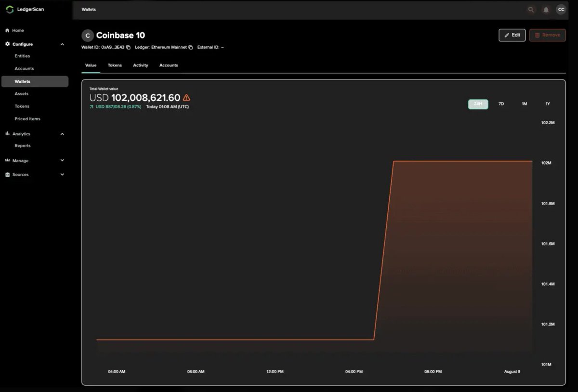The image size is (578, 392).
Task: Select the 1Y time range
Action: [548, 104]
